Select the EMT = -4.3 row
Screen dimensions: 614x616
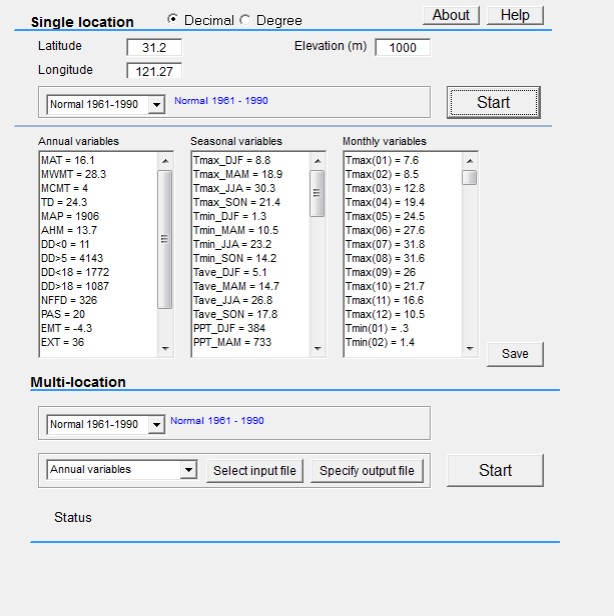[99, 328]
